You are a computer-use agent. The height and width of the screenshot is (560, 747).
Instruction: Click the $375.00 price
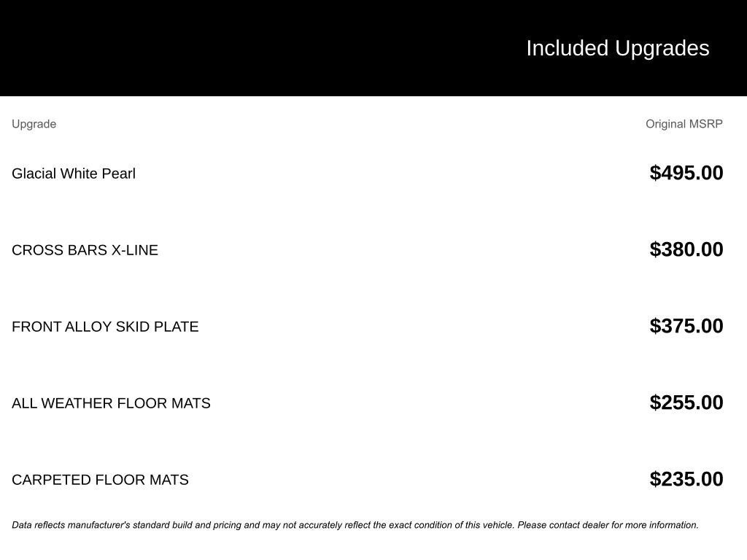(x=686, y=326)
